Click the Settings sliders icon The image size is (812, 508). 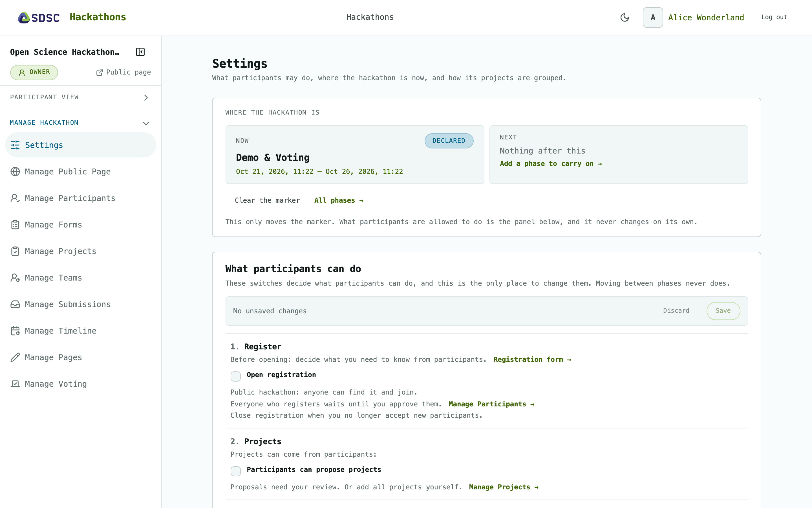[x=15, y=145]
